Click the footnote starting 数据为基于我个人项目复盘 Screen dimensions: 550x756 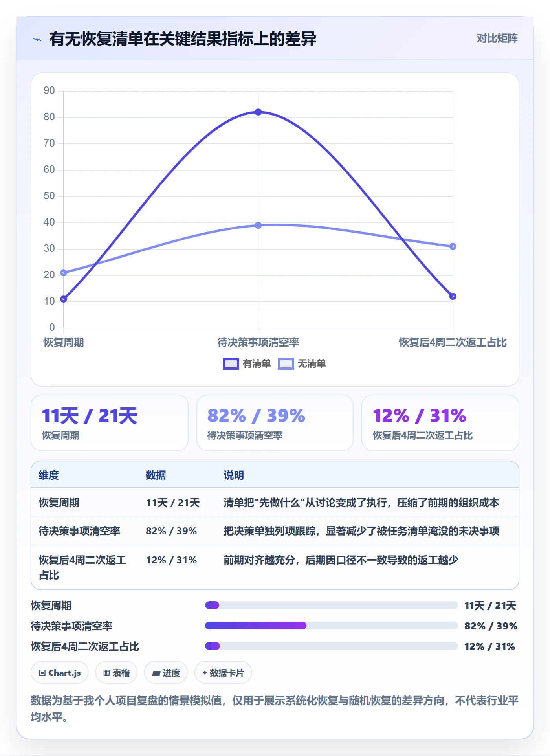point(275,709)
